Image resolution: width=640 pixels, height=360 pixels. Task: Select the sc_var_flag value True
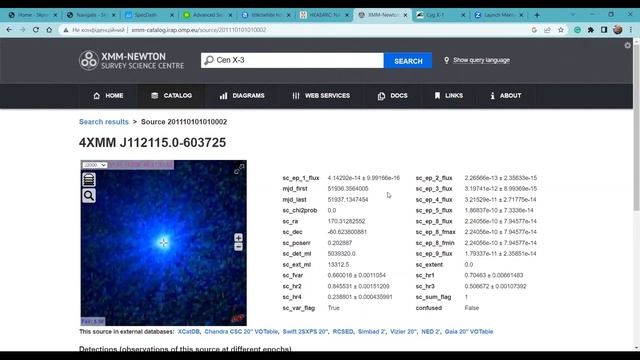(x=333, y=308)
